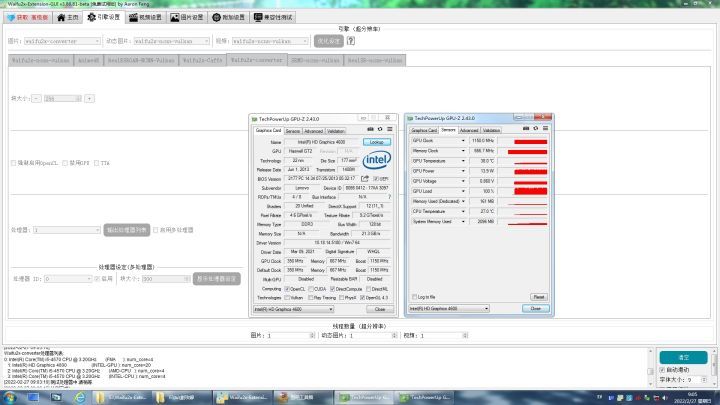Select the SRMD-ncnn-vulkan engine tab
Screen dimensions: 720x405
[x=315, y=60]
